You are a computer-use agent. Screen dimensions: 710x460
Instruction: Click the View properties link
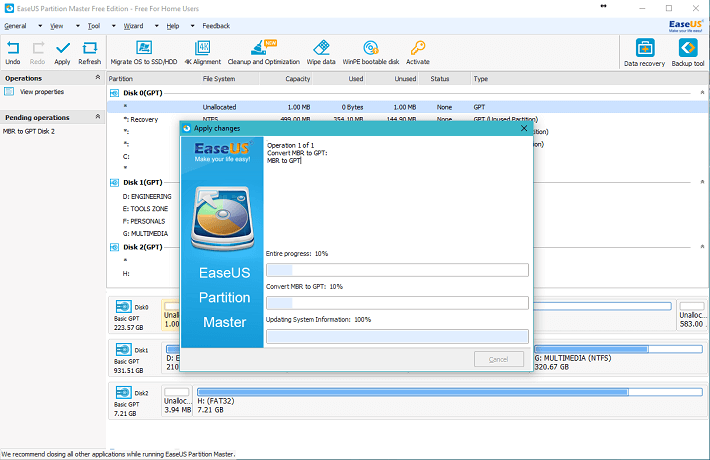click(42, 92)
